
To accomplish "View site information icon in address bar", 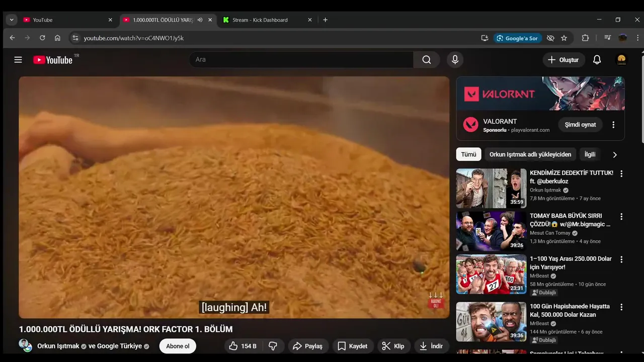I will coord(75,38).
